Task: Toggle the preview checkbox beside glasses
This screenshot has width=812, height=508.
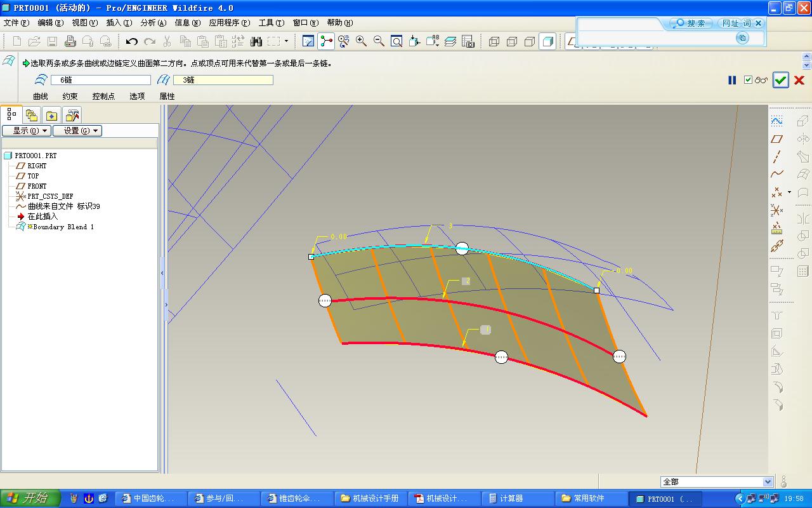Action: coord(749,80)
